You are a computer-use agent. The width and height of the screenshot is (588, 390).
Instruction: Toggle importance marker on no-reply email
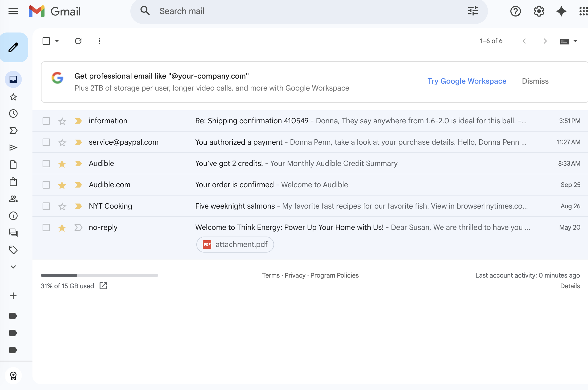78,228
